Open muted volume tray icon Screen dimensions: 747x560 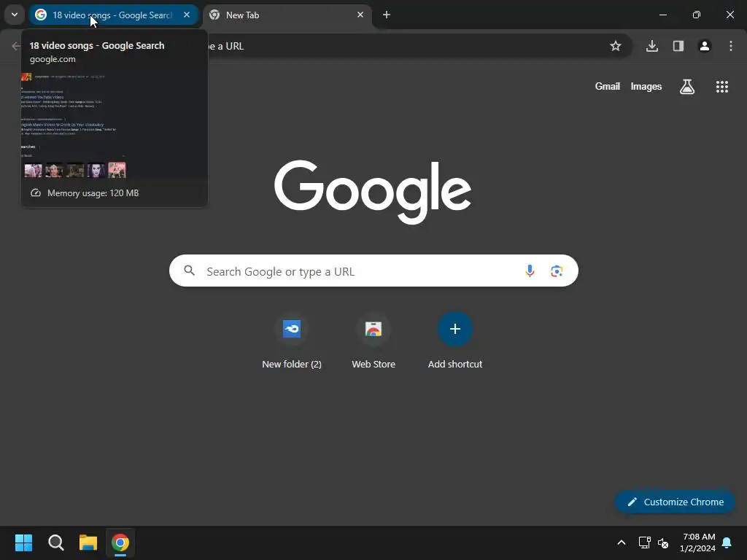pos(663,542)
